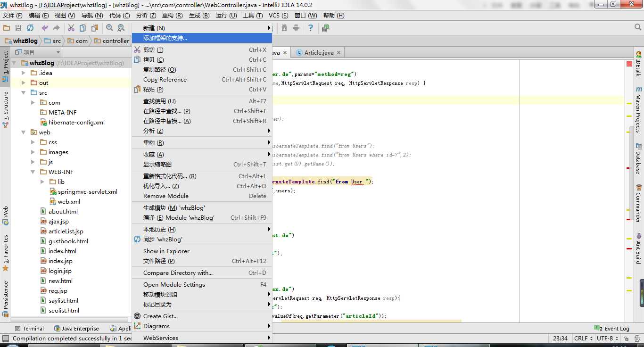Screen dimensions: 644x347
Task: Click the Find magnifier toolbar icon
Action: point(109,28)
